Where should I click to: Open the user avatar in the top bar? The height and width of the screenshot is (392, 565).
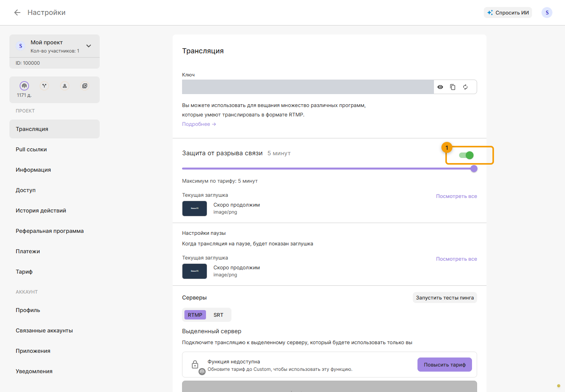coord(547,13)
